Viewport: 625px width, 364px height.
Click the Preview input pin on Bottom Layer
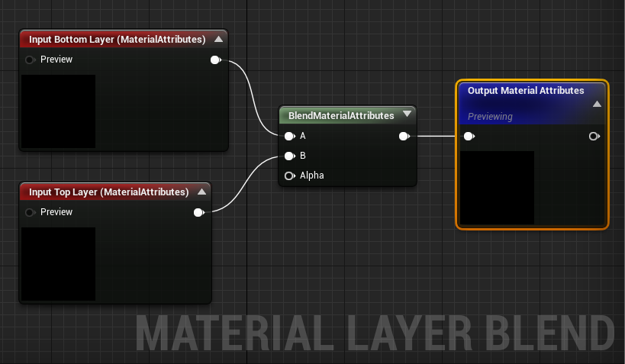tap(30, 60)
